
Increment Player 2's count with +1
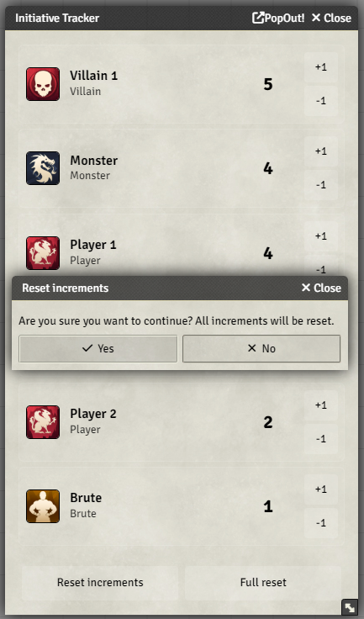[321, 405]
